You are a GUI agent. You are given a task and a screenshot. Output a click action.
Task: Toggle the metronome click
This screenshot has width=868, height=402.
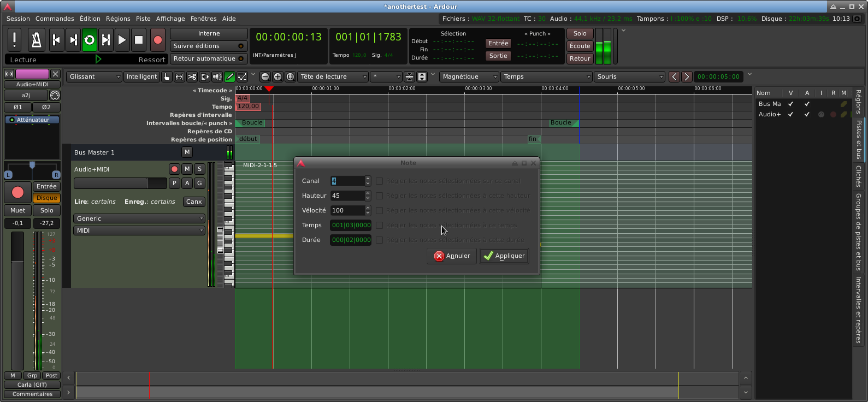tap(36, 40)
